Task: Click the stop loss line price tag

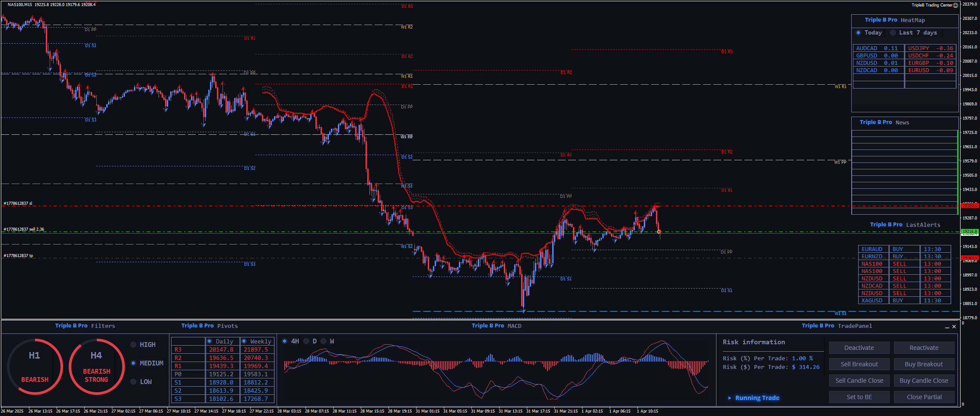Action: tap(969, 206)
